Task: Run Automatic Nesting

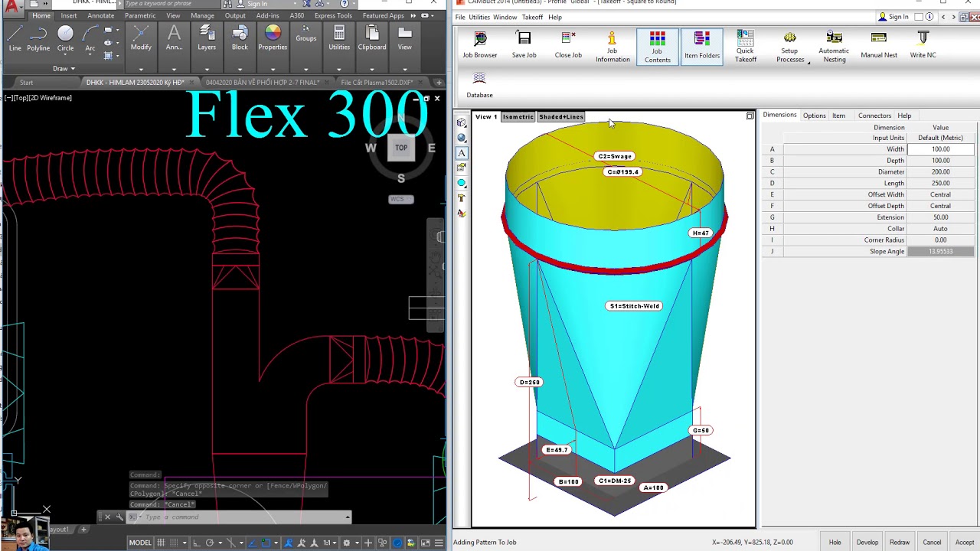Action: (834, 47)
